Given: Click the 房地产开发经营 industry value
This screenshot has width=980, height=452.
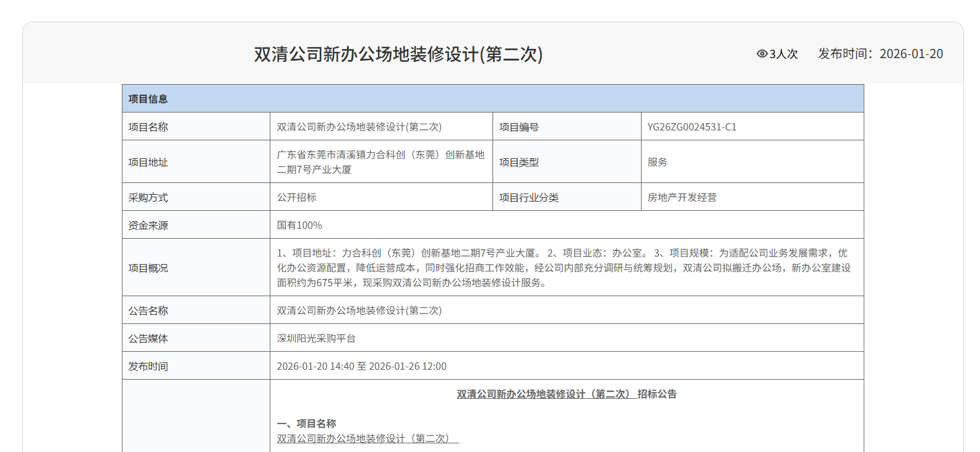Looking at the screenshot, I should click(x=682, y=197).
